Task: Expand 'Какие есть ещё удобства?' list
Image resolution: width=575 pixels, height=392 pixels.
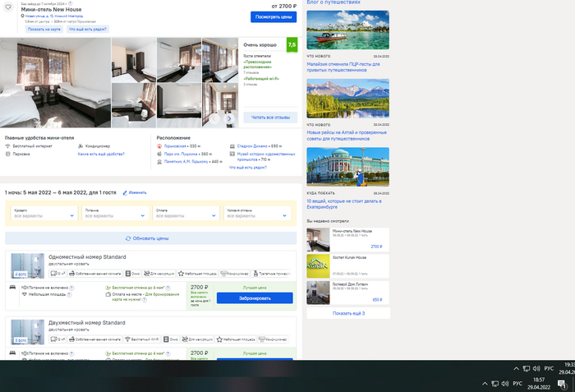Action: (101, 154)
